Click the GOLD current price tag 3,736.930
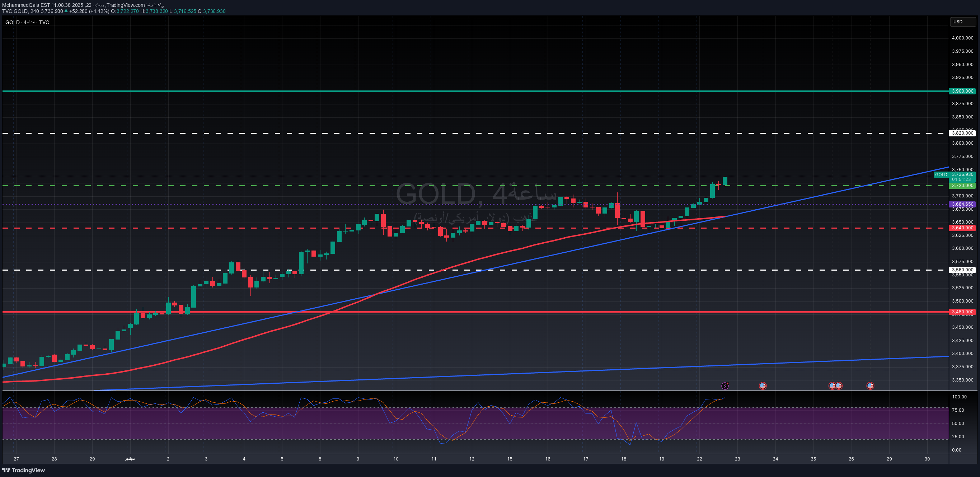The height and width of the screenshot is (477, 980). 962,174
